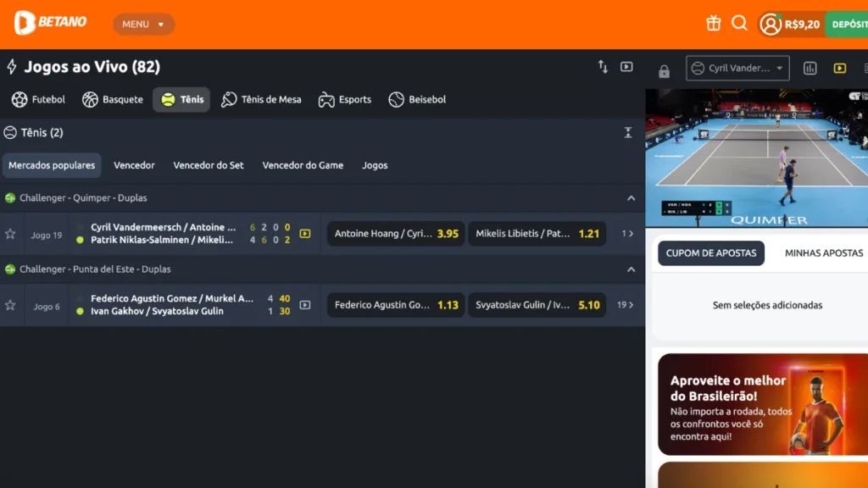The image size is (868, 488).
Task: Click Jogo 19 label
Action: 47,236
